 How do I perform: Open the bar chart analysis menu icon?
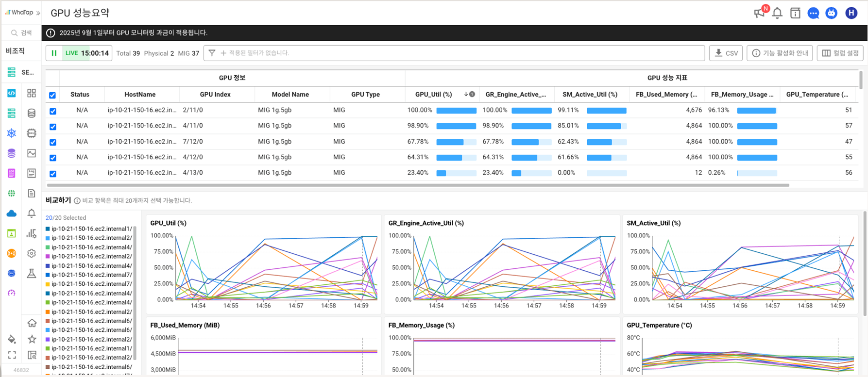pyautogui.click(x=32, y=233)
